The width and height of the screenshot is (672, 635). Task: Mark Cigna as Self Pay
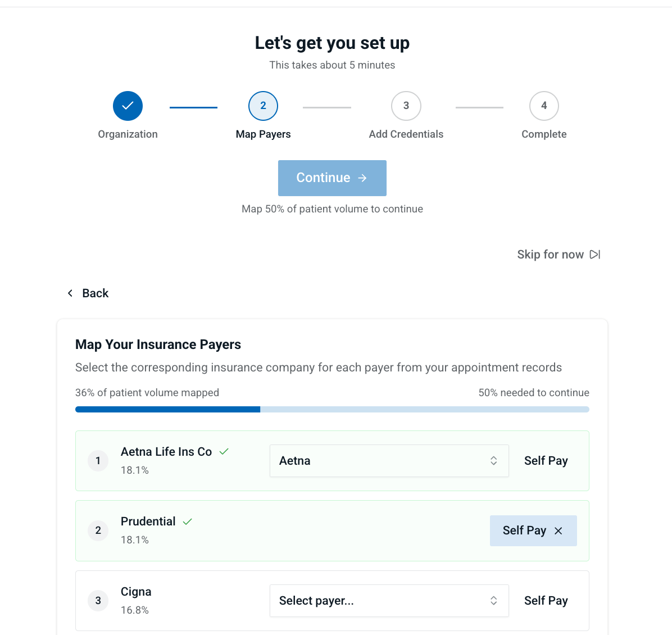click(546, 601)
